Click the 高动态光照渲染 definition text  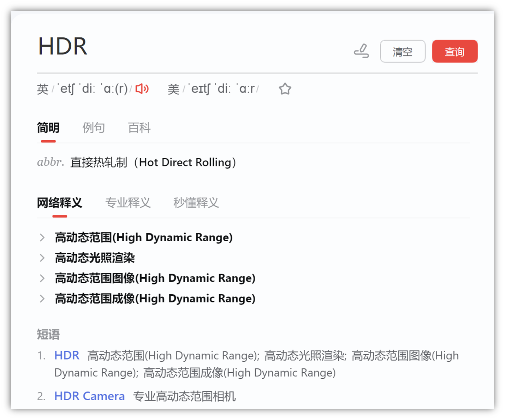(x=95, y=258)
